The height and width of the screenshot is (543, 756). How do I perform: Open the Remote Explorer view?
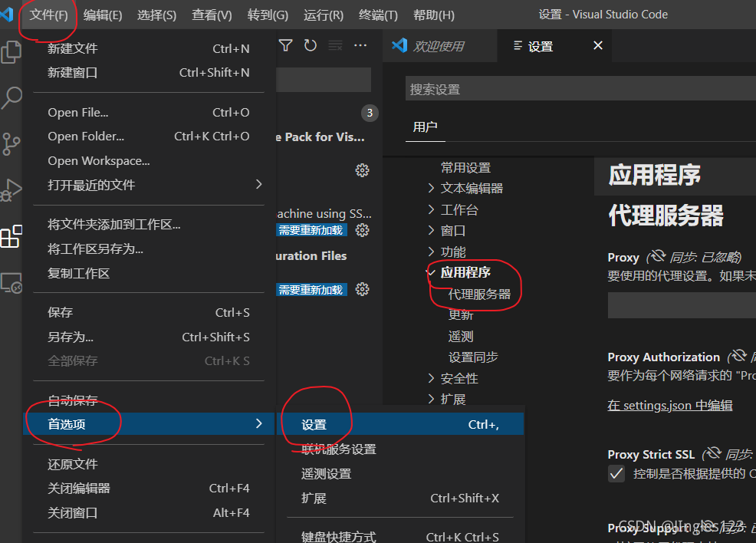point(11,282)
